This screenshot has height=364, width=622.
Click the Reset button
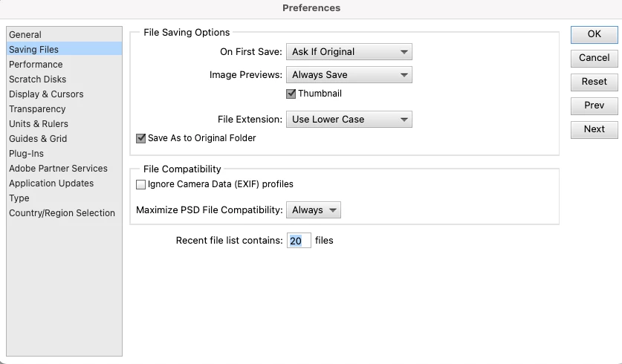(x=594, y=82)
